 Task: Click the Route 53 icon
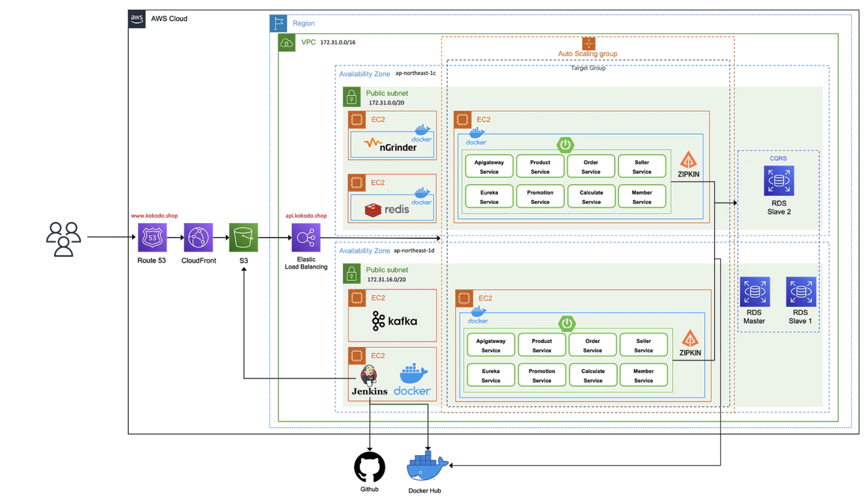152,237
